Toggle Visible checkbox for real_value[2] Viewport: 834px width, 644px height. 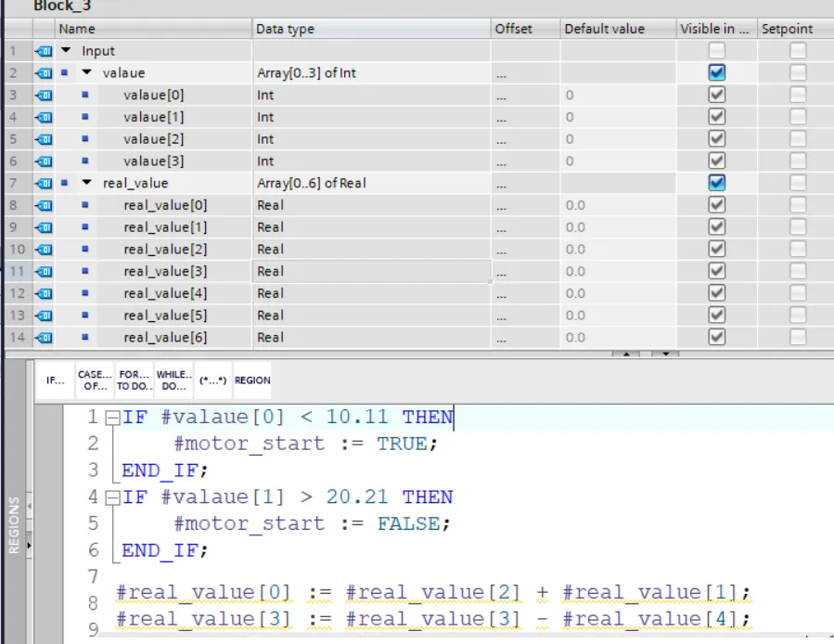coord(716,249)
